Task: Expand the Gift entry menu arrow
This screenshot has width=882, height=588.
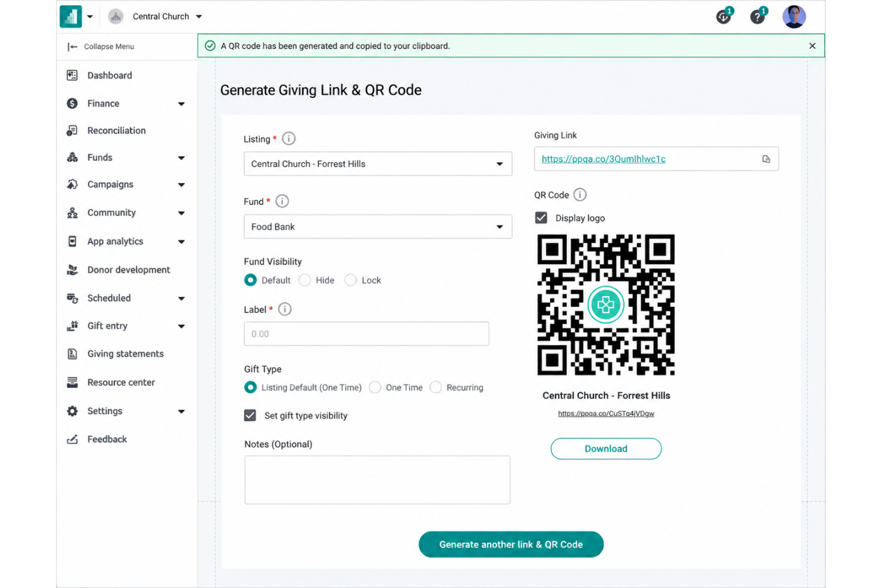Action: pos(181,326)
